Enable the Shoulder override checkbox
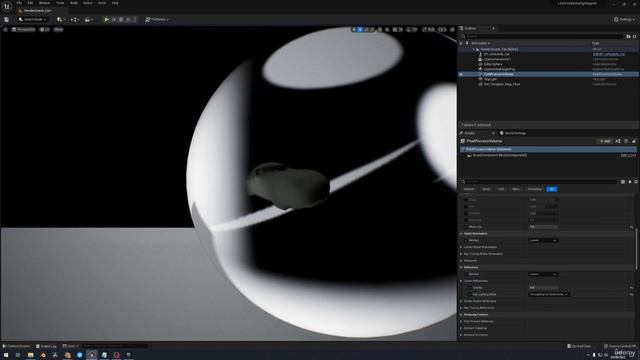Screen dimensions: 640x360 tap(466, 213)
